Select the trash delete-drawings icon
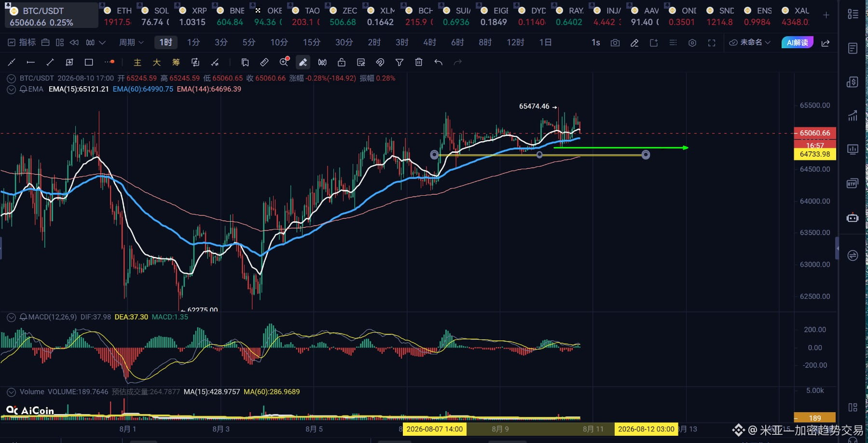The height and width of the screenshot is (443, 868). coord(419,62)
